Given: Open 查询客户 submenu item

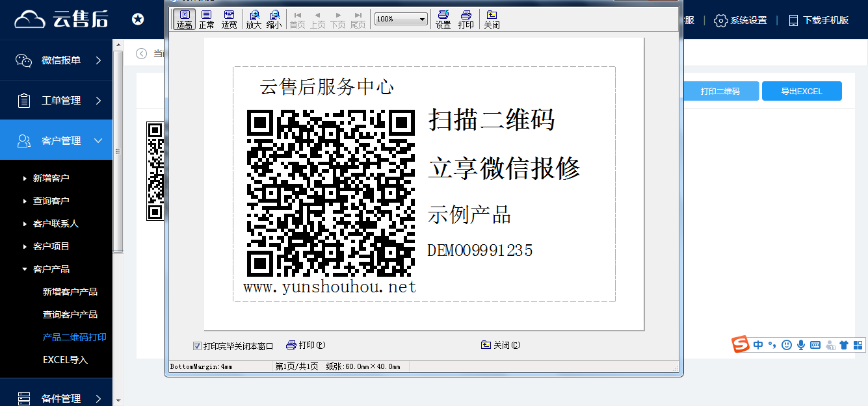Looking at the screenshot, I should (51, 201).
